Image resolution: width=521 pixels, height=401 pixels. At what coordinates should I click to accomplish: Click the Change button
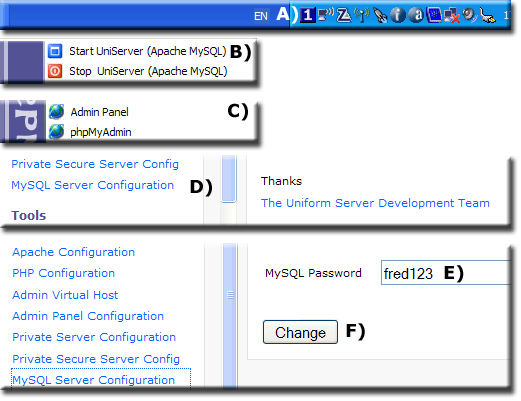point(300,332)
